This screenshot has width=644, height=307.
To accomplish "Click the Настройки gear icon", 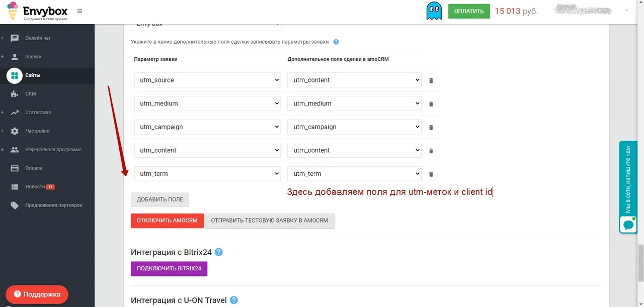I will [15, 131].
